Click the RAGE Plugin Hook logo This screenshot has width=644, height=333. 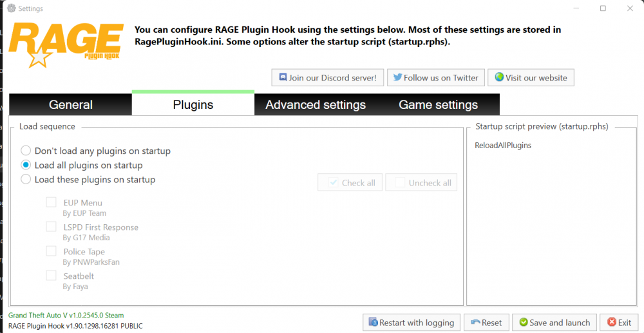(64, 45)
